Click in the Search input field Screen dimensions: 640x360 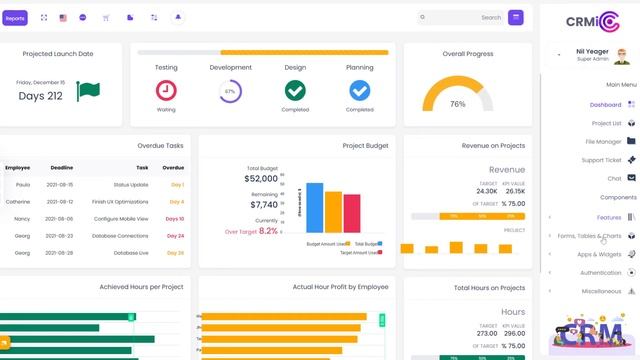461,18
